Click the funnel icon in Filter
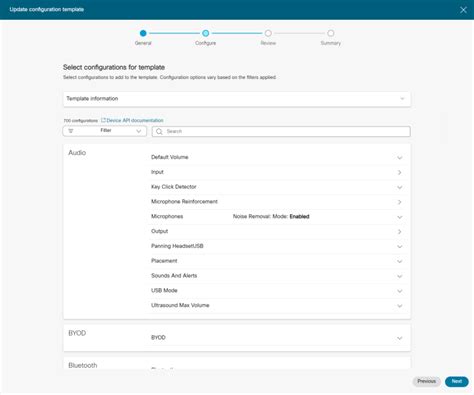The image size is (474, 395). [x=71, y=131]
